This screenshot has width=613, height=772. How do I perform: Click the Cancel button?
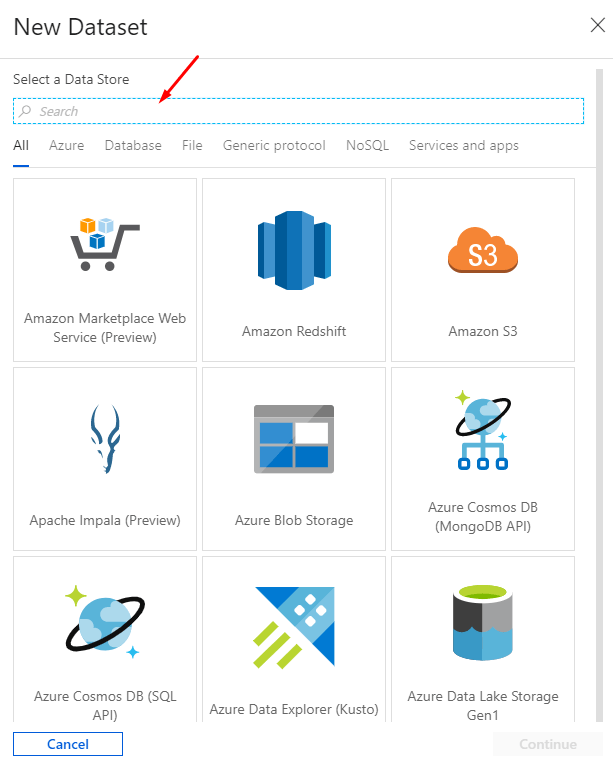(x=68, y=743)
